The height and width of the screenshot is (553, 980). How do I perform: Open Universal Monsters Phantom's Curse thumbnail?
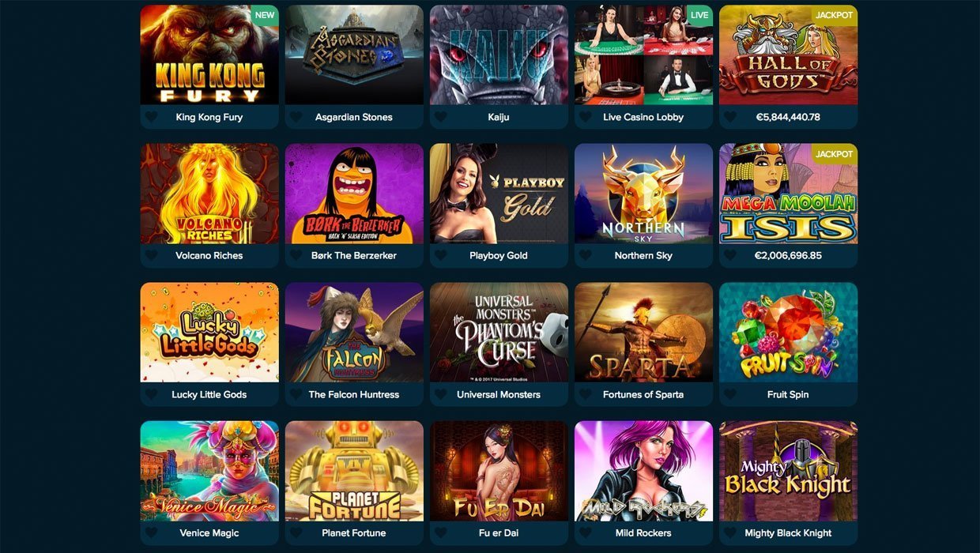[x=499, y=333]
